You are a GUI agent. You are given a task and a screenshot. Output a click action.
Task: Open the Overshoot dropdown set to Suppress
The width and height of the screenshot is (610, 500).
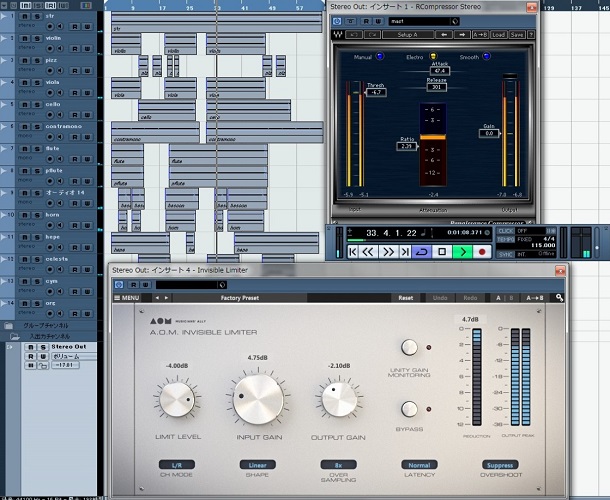point(499,465)
